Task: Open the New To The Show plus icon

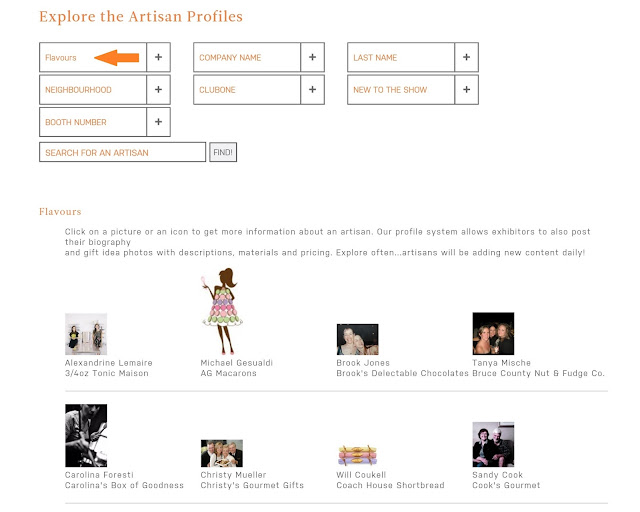Action: (466, 89)
